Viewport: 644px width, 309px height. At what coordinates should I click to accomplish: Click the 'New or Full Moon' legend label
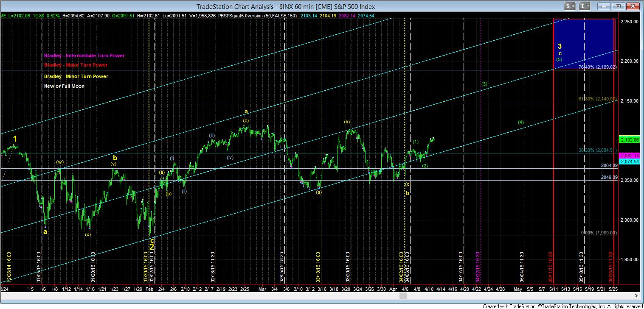click(x=64, y=86)
